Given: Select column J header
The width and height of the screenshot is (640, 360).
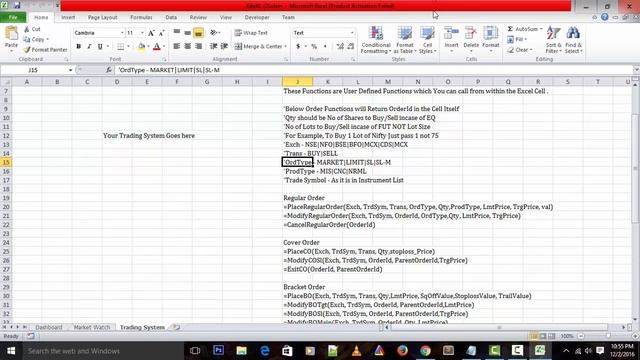Looking at the screenshot, I should 297,82.
